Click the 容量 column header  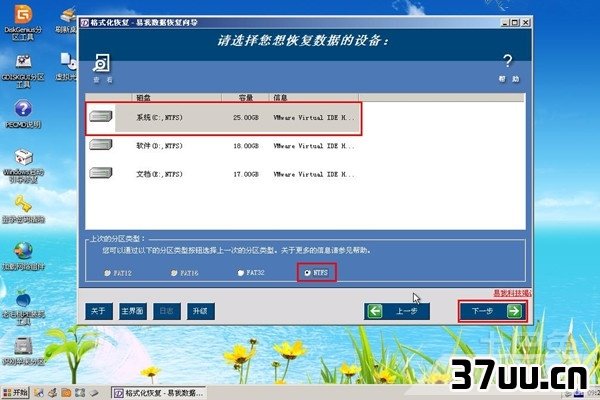coord(245,98)
